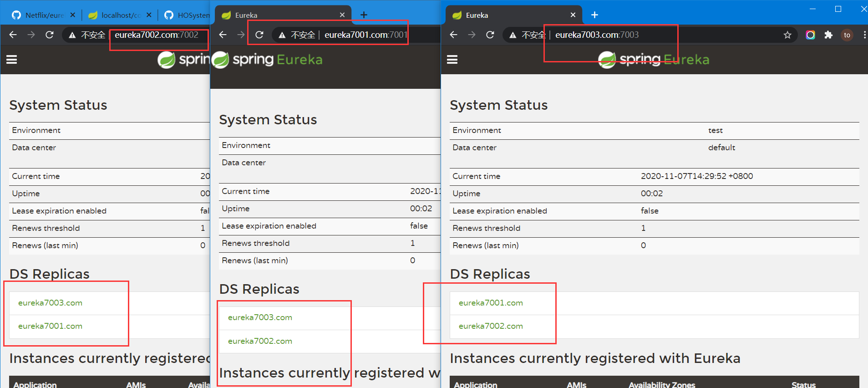Open eureka7003.com replica in eureka7002 window
Image resolution: width=868 pixels, height=388 pixels.
(50, 303)
